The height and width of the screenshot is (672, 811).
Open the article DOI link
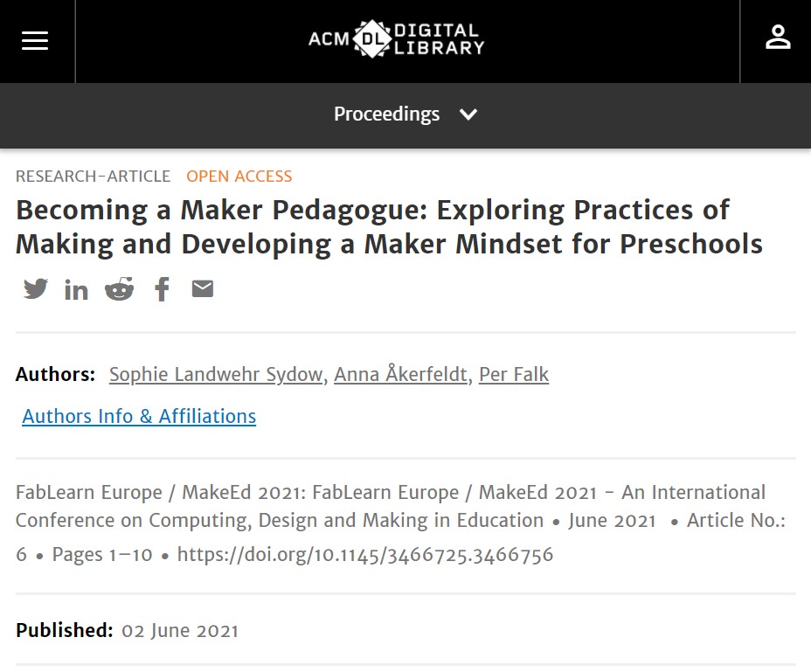365,555
